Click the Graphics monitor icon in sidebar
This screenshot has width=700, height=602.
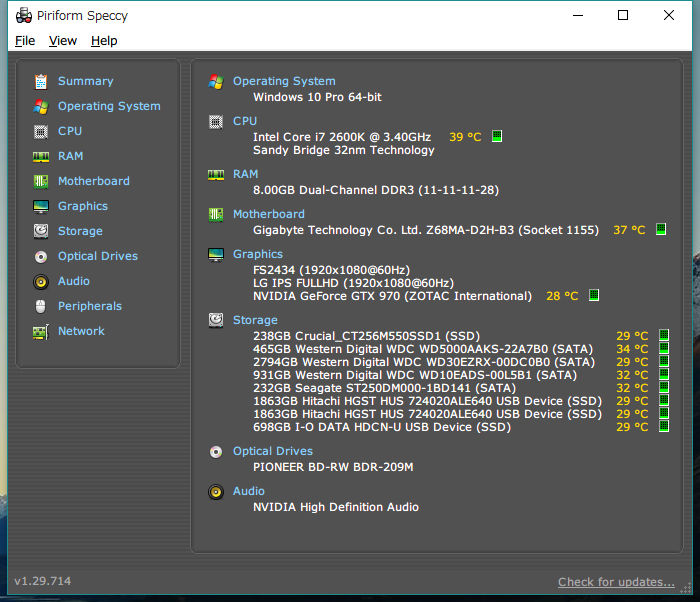(41, 206)
